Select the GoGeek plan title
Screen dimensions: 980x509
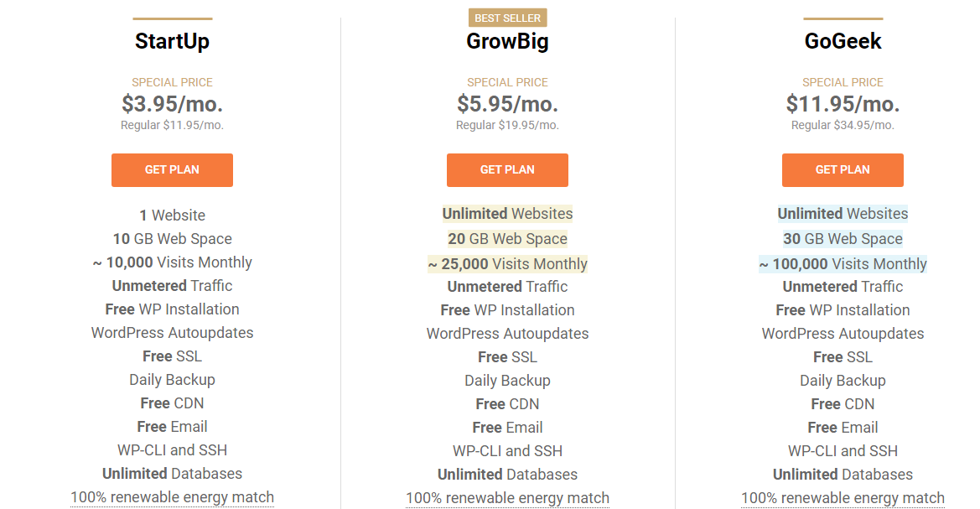pos(843,41)
